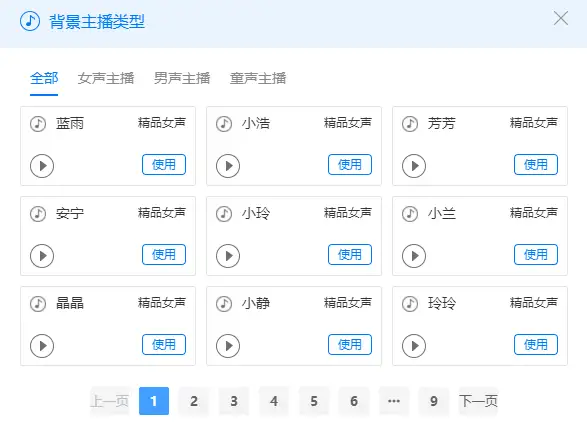587x429 pixels.
Task: Go to page 2
Action: [x=194, y=401]
